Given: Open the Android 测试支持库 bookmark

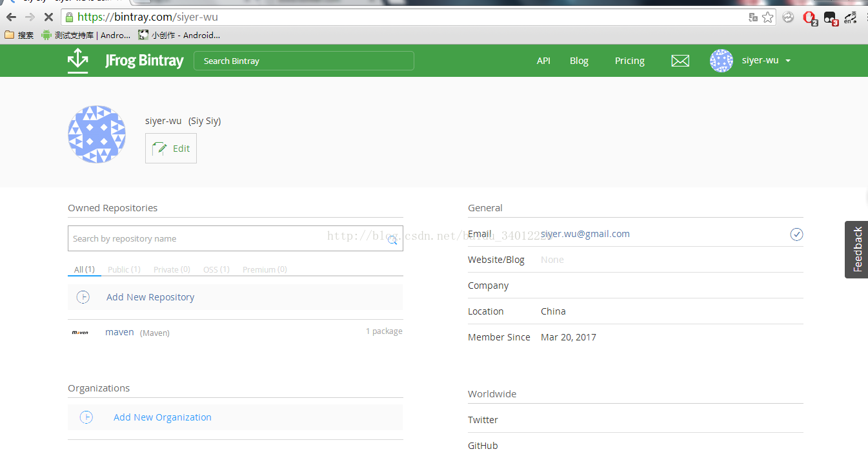Looking at the screenshot, I should coord(86,35).
